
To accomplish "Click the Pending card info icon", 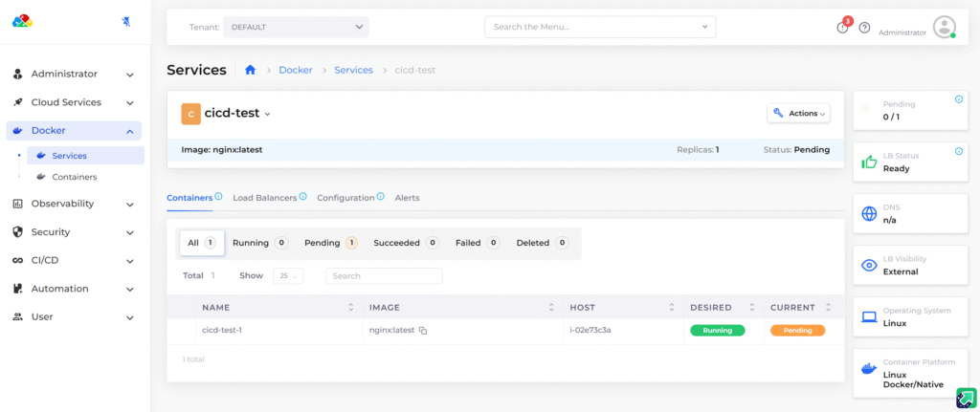I will tap(959, 99).
